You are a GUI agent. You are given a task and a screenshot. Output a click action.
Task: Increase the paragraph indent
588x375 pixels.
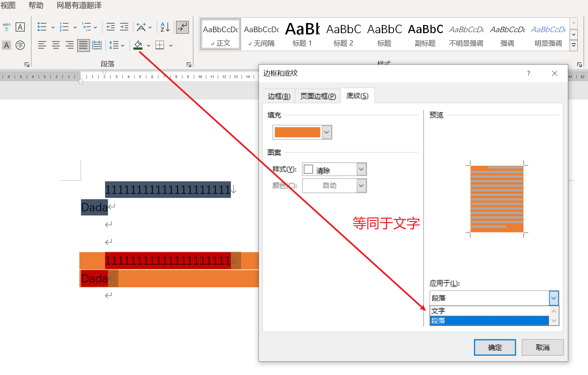(124, 27)
